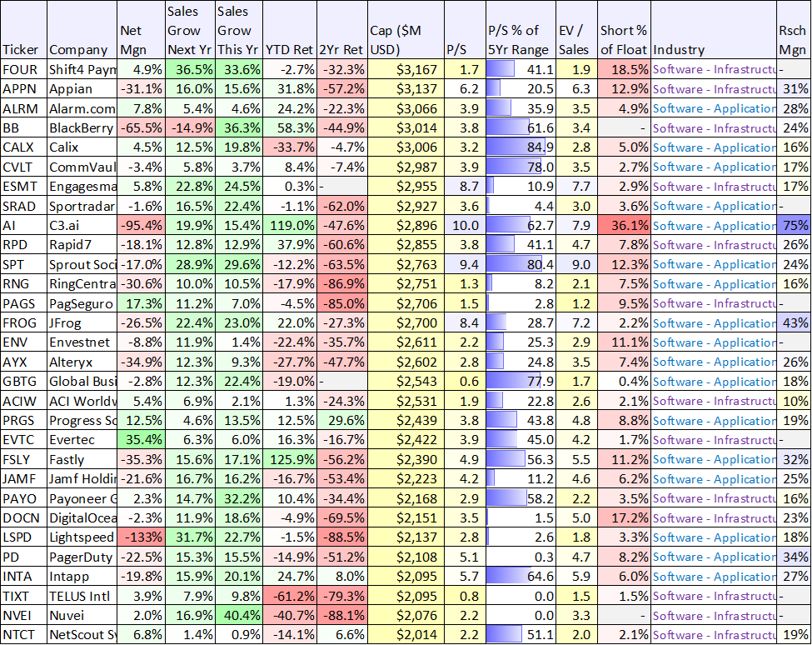Viewport: 812px width, 645px height.
Task: Click the FROG ticker cell
Action: (x=23, y=323)
